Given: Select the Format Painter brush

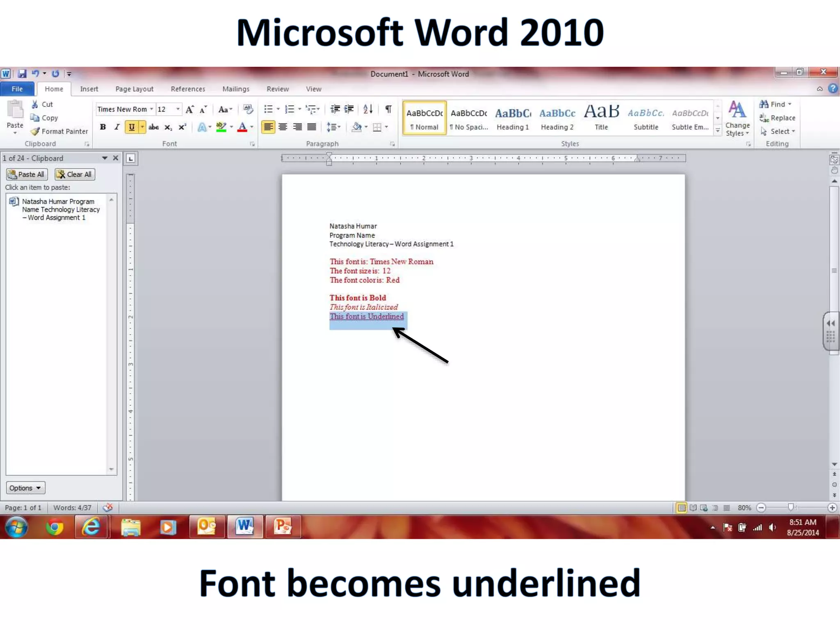Looking at the screenshot, I should click(x=35, y=131).
